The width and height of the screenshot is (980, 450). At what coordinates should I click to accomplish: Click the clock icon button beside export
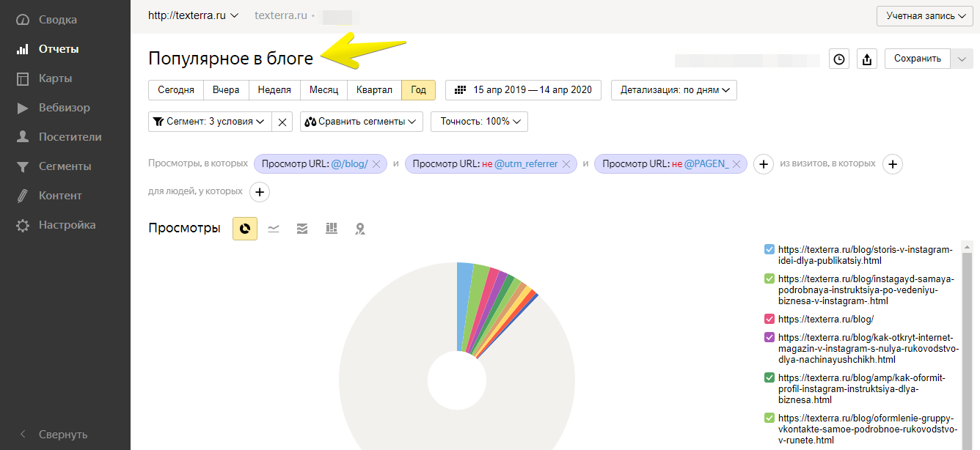pos(839,59)
